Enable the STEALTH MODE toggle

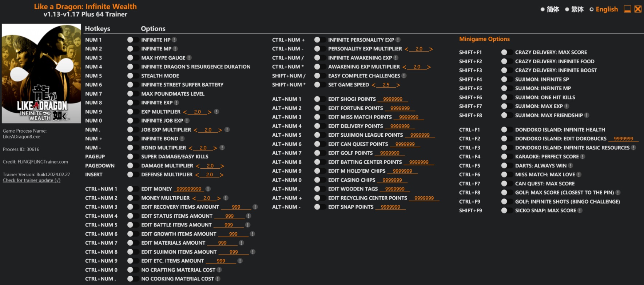pyautogui.click(x=132, y=76)
